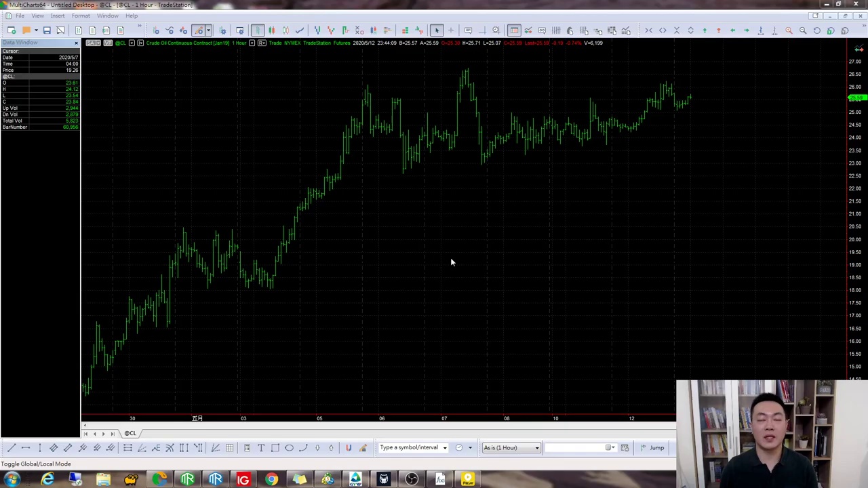The height and width of the screenshot is (488, 868).
Task: Click the calendar icon next to Jump
Action: pos(625,448)
